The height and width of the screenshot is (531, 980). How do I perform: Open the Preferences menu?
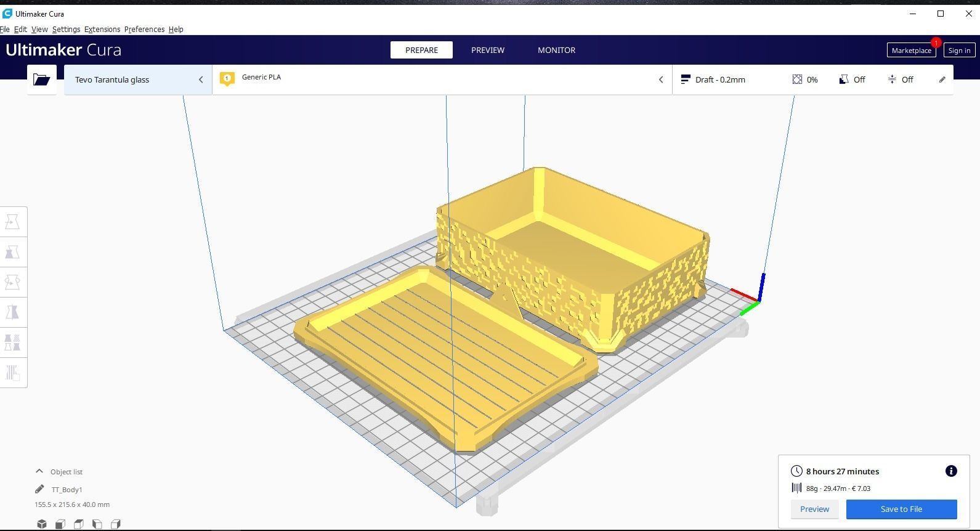[144, 30]
